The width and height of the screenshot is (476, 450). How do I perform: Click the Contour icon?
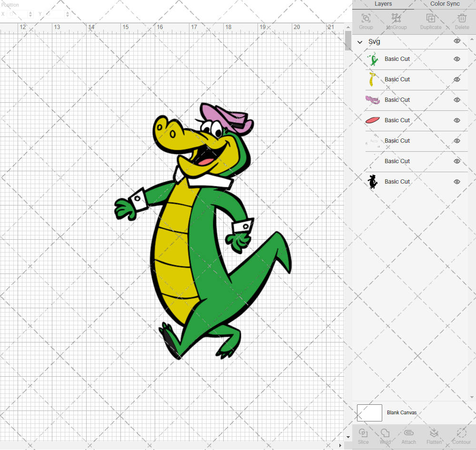point(461,433)
